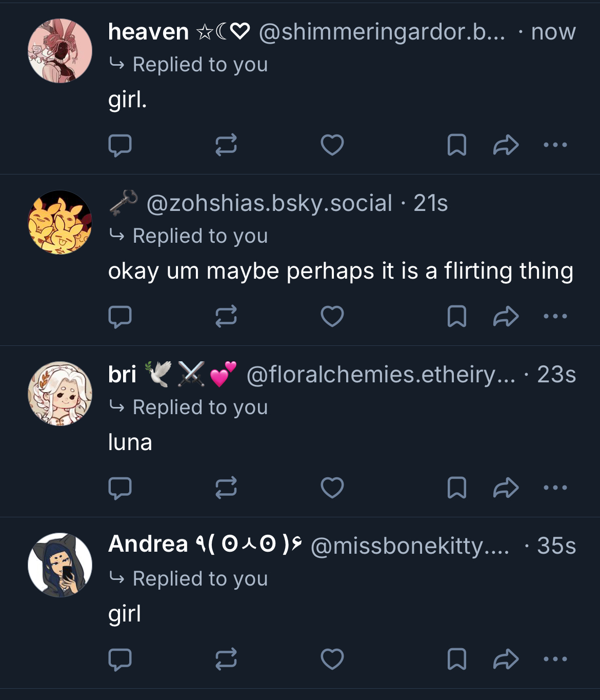Share heaven's reply post
600x700 pixels.
click(506, 145)
